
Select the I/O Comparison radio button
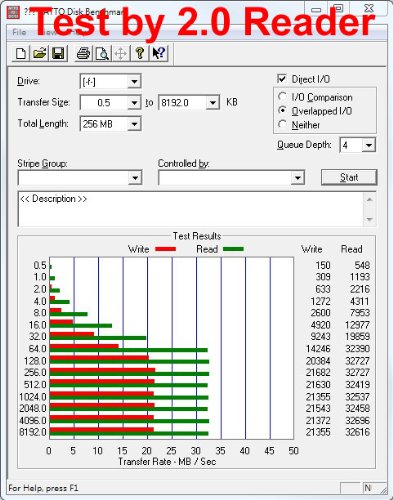coord(282,97)
